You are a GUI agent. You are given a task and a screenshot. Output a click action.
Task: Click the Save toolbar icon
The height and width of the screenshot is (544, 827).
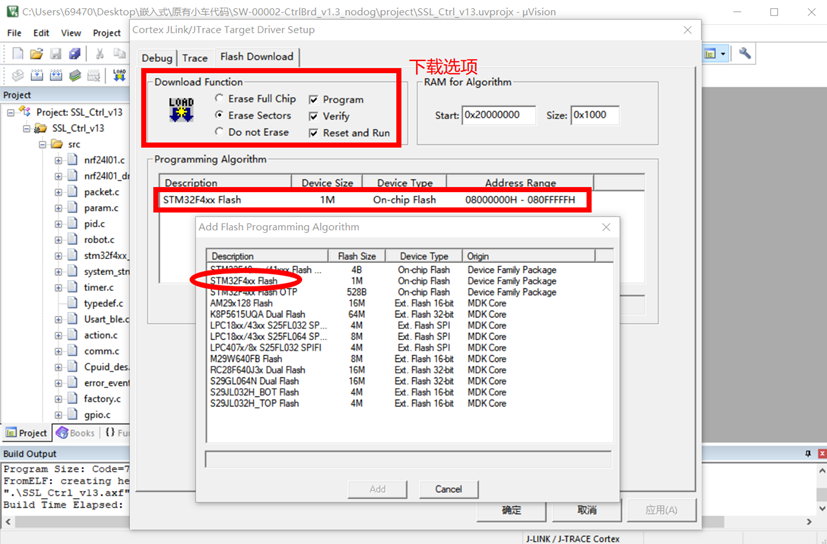(x=55, y=53)
